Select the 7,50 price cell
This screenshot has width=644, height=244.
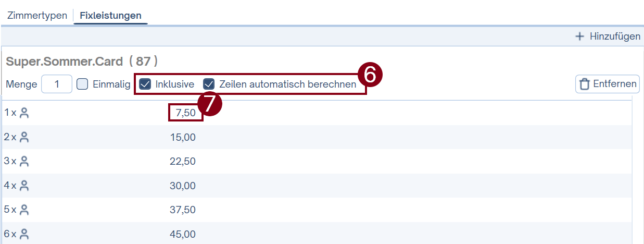coord(185,113)
